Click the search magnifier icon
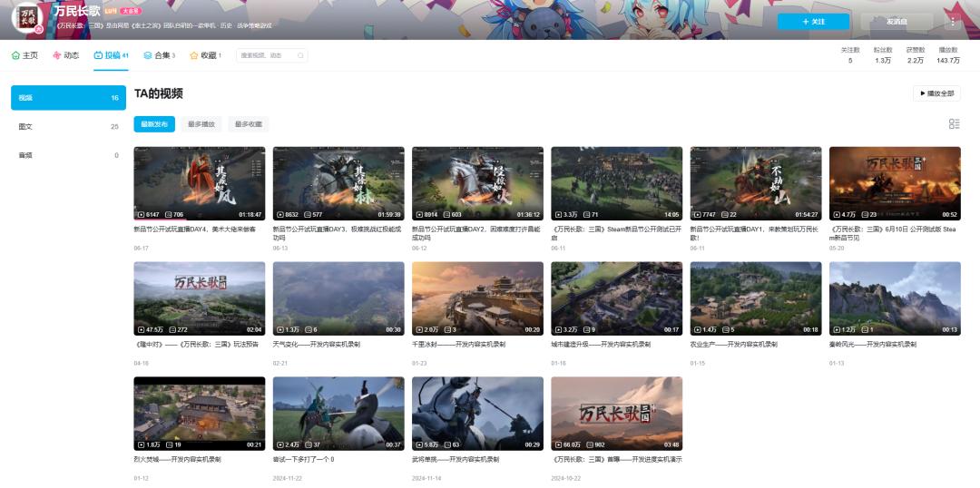 click(300, 55)
